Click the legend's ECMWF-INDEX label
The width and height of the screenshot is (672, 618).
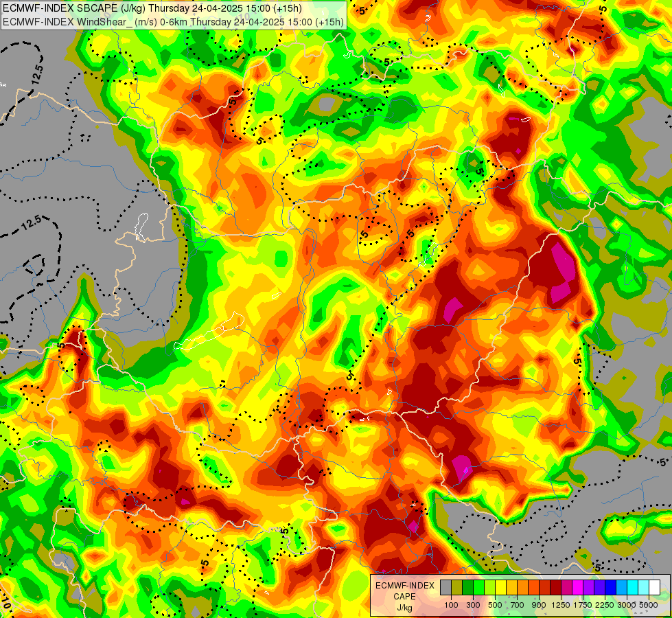(x=405, y=586)
